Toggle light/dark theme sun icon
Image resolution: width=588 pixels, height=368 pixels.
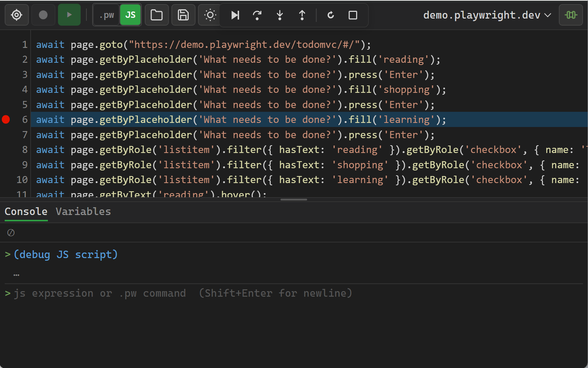click(x=210, y=15)
